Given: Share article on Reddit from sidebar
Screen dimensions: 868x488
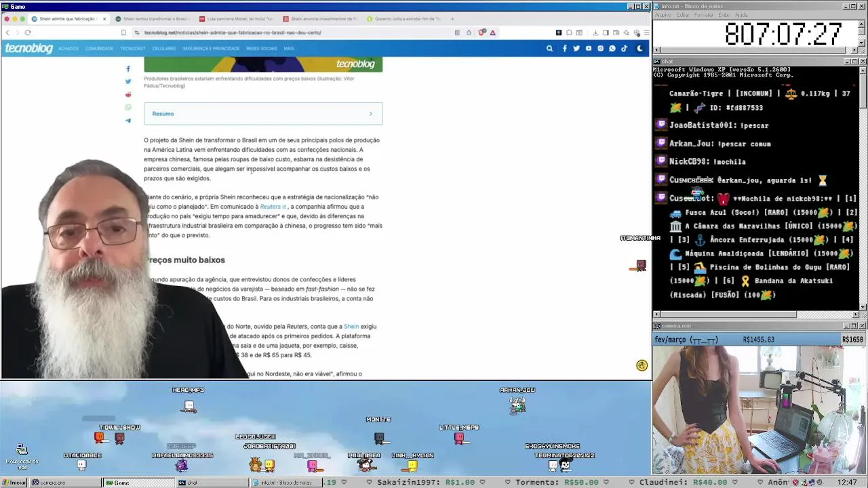Looking at the screenshot, I should [128, 94].
